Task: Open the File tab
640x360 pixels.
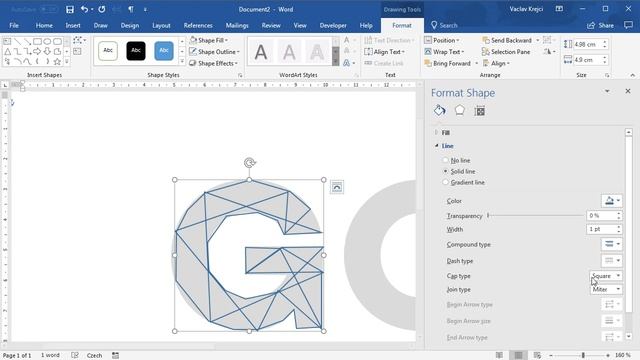Action: pos(14,25)
